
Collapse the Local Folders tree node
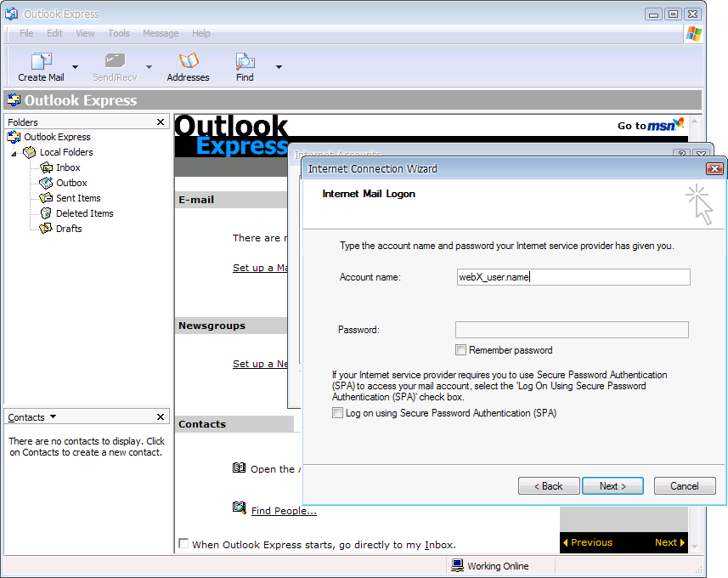click(x=14, y=153)
